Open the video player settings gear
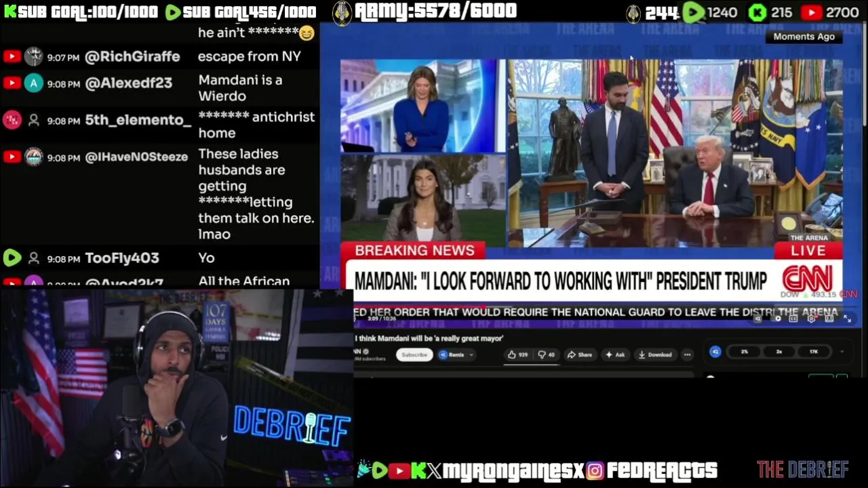 click(811, 319)
